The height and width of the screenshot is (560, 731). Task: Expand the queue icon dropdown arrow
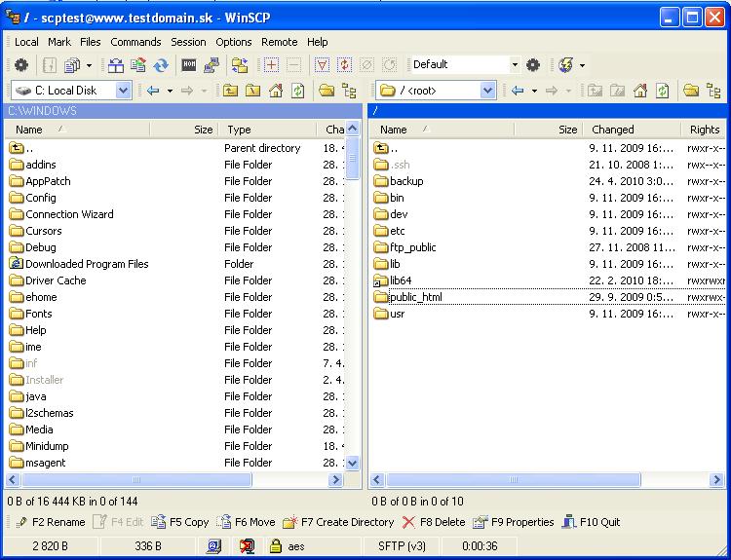(89, 65)
